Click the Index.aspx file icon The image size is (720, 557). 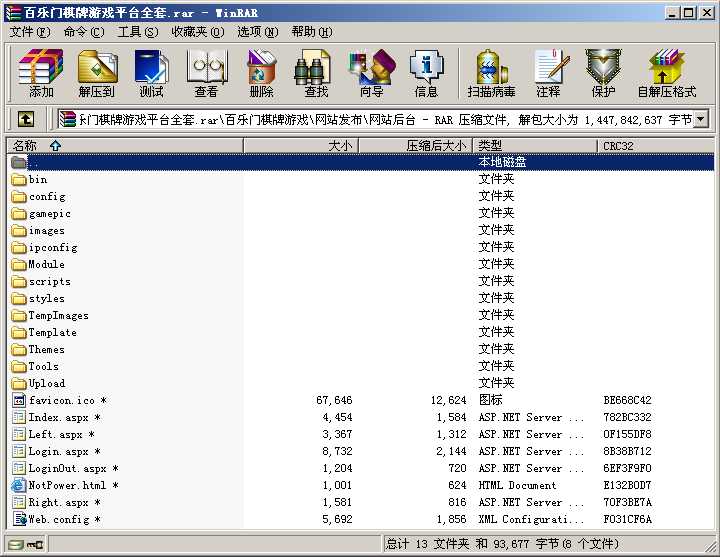[x=19, y=417]
